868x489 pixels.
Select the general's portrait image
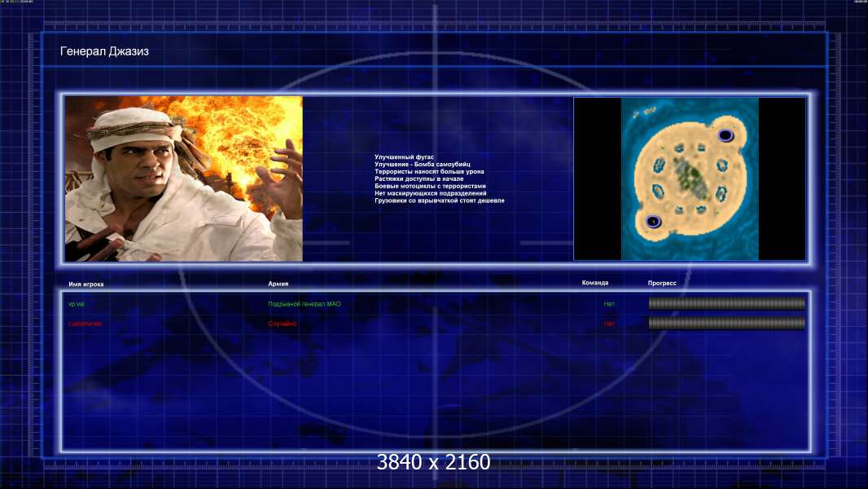point(184,178)
